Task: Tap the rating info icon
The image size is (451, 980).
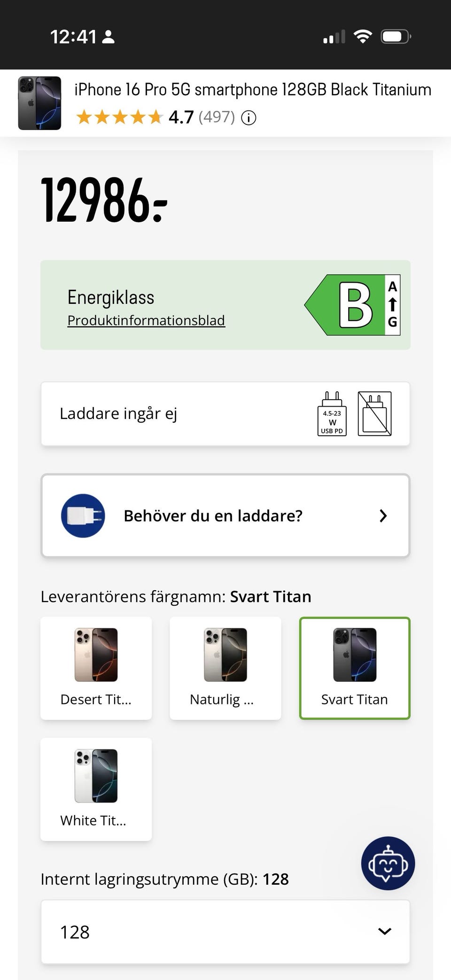Action: point(249,117)
